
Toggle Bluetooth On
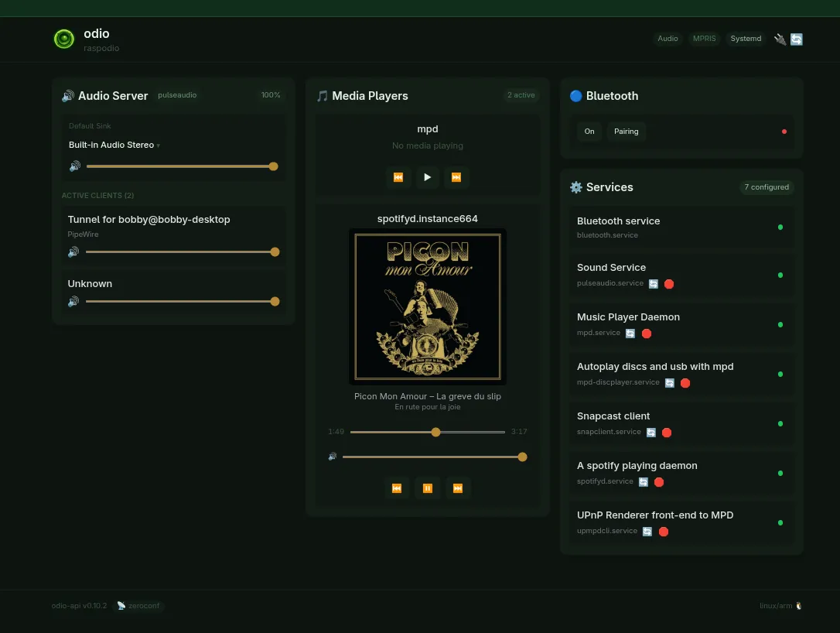click(589, 132)
